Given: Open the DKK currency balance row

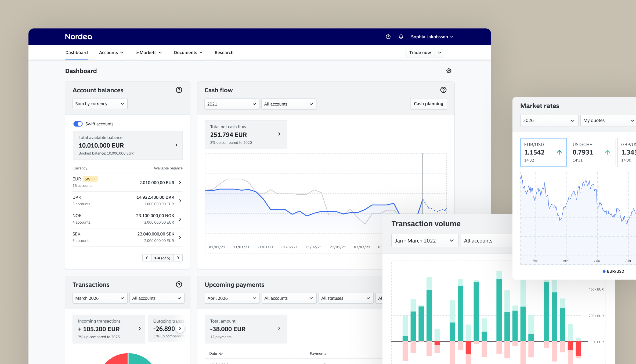Looking at the screenshot, I should point(128,201).
